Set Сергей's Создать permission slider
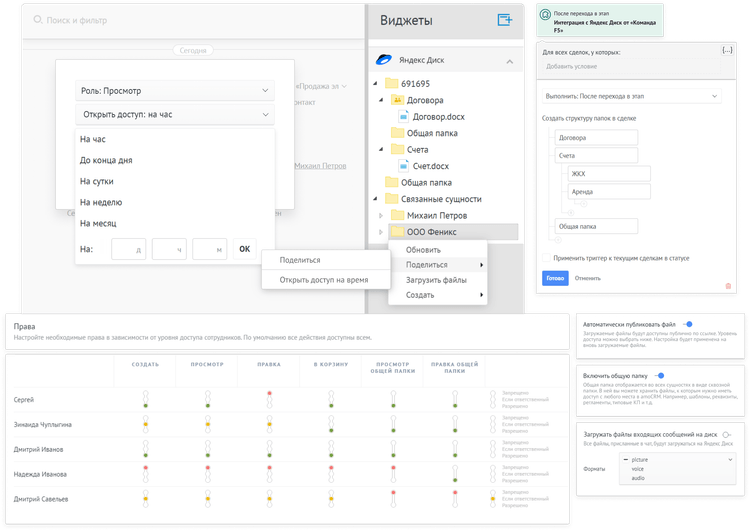 144,398
